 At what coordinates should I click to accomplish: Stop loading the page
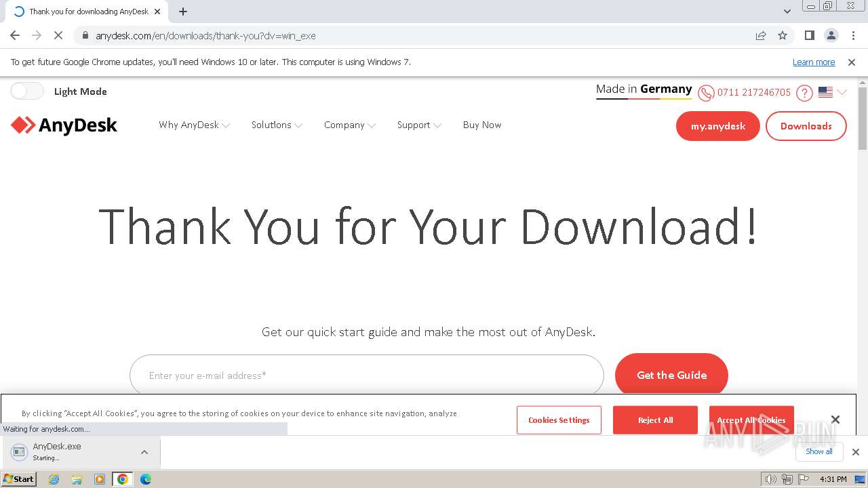click(58, 35)
